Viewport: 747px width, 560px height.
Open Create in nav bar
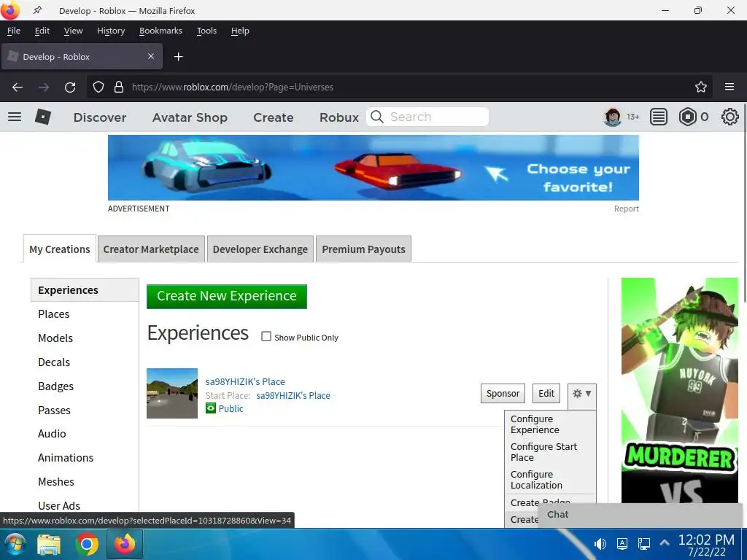click(x=274, y=117)
